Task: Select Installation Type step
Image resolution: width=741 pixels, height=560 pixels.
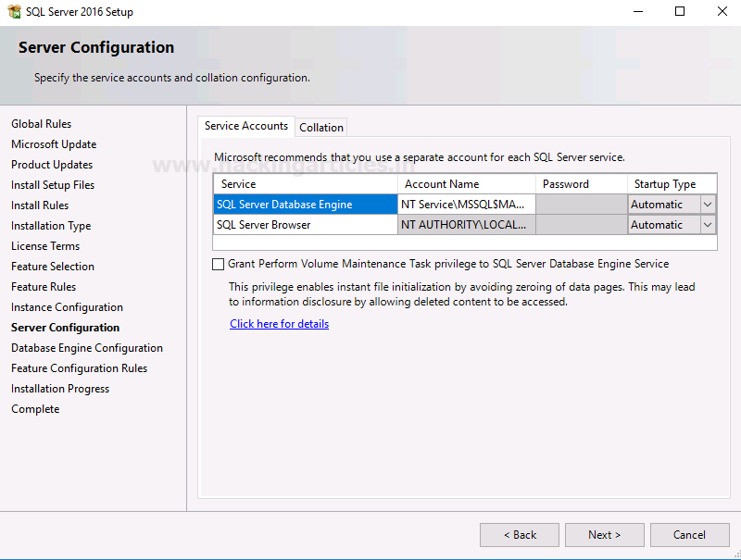Action: click(x=51, y=226)
